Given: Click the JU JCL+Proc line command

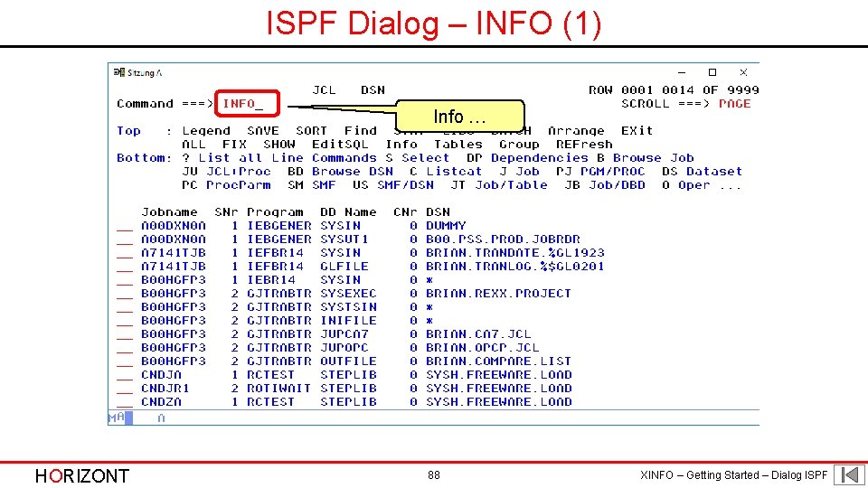Looking at the screenshot, I should 226,172.
